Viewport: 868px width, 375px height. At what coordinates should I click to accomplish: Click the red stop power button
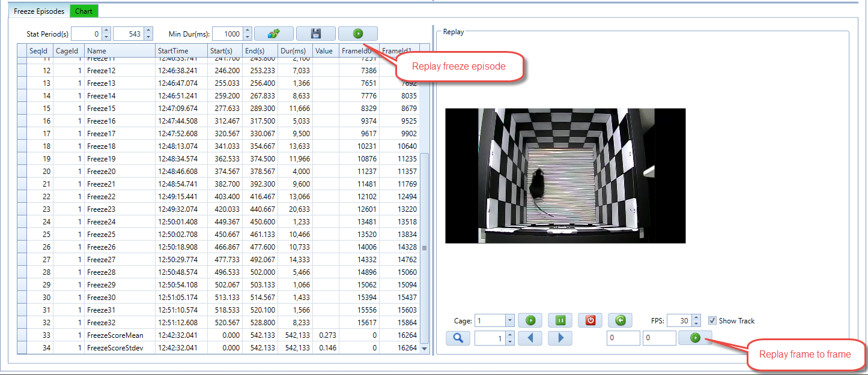click(x=590, y=320)
